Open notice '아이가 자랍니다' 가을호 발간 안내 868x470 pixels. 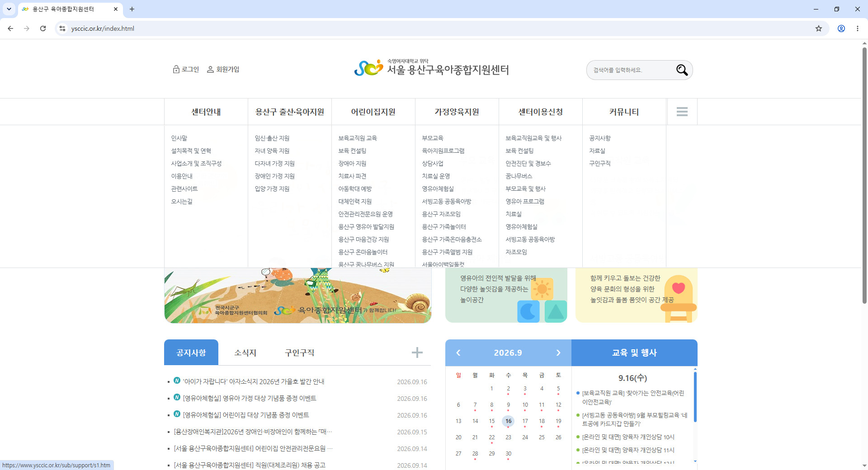pyautogui.click(x=254, y=382)
